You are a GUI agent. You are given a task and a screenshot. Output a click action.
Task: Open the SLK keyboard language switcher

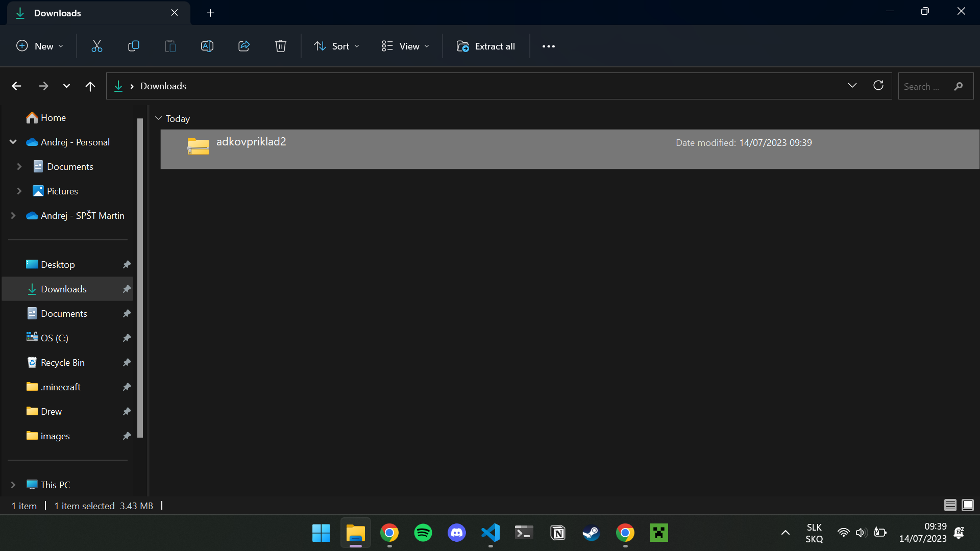click(814, 533)
